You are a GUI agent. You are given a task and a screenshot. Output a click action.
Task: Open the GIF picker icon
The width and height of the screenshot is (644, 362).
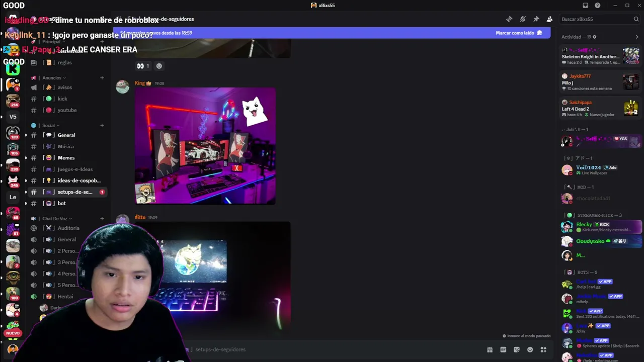tap(503, 349)
